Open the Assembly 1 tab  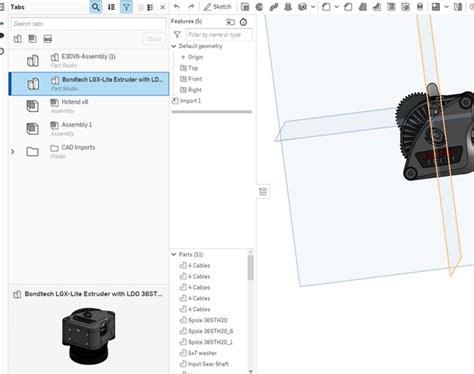89,129
